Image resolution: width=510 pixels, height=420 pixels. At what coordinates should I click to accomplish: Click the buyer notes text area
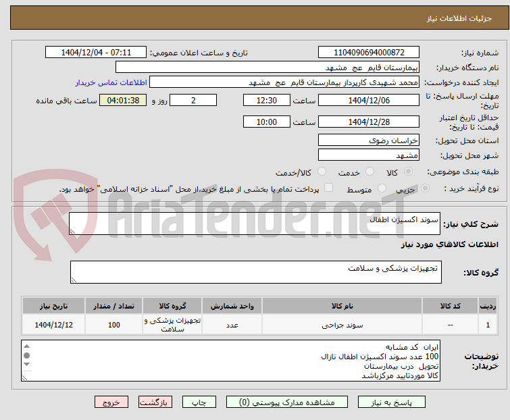pyautogui.click(x=230, y=361)
